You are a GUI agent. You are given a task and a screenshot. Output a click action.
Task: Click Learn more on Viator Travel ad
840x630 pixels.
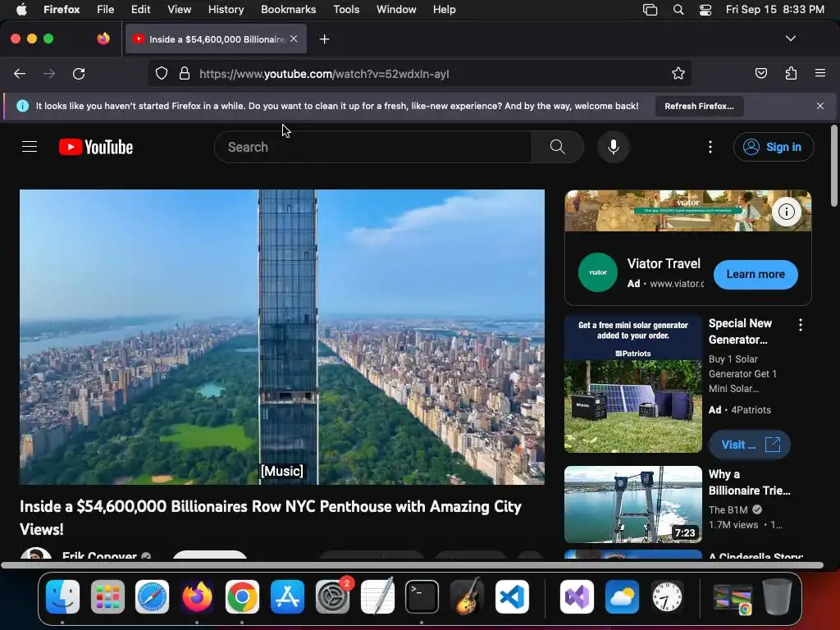[756, 274]
